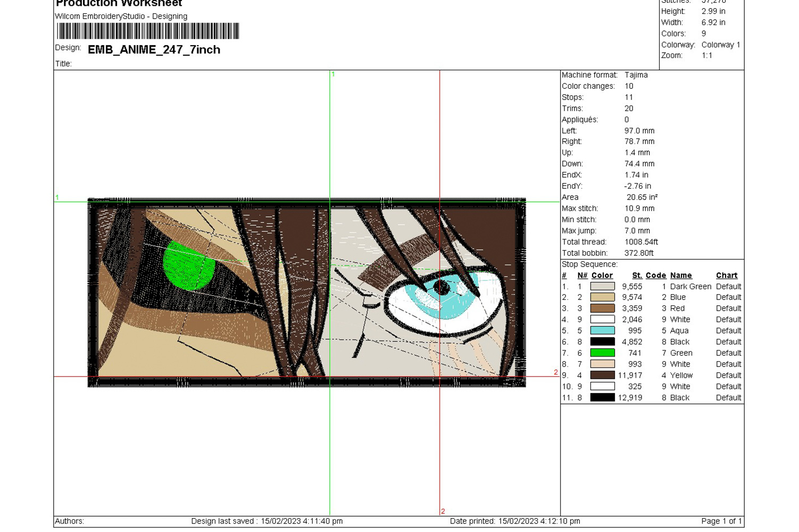Click the "Blue" thread name in row 2
The width and height of the screenshot is (799, 532).
tap(678, 297)
